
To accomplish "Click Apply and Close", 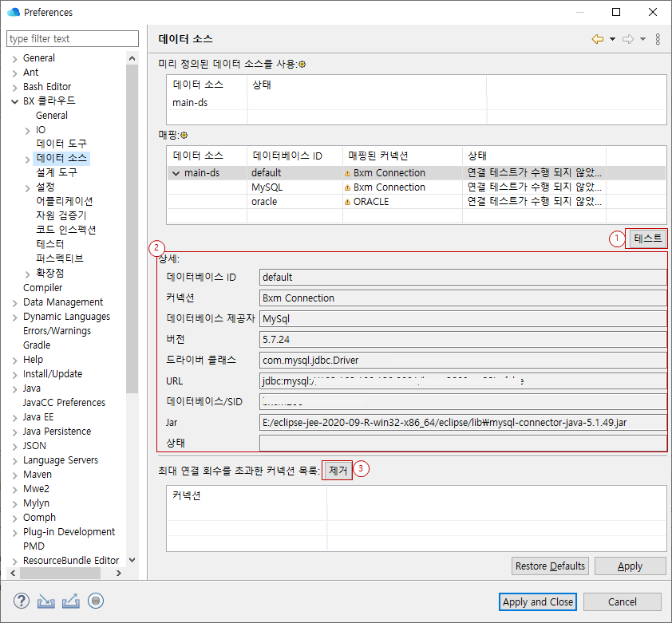I will click(537, 601).
